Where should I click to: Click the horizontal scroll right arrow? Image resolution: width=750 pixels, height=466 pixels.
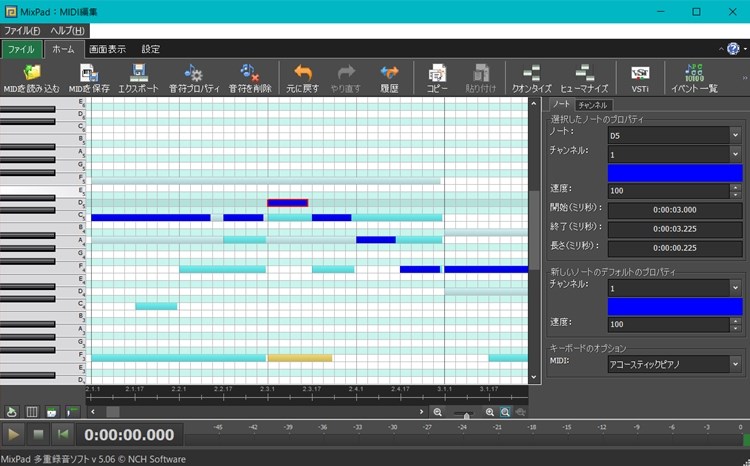coord(421,411)
